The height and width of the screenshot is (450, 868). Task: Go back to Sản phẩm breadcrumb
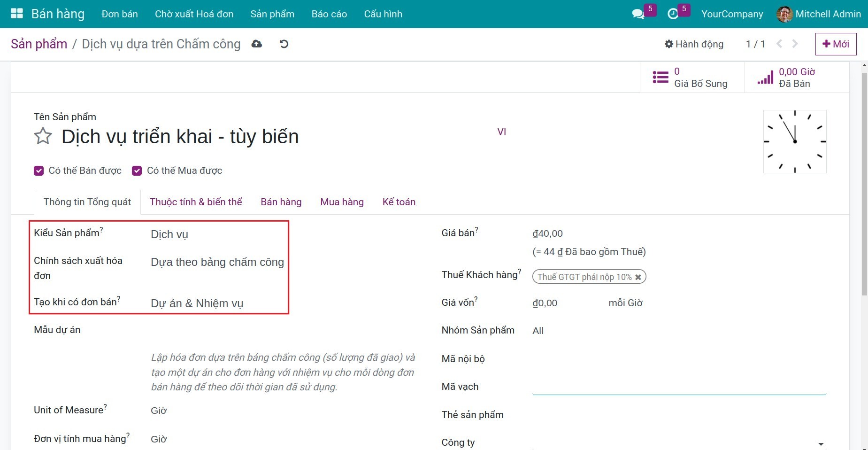[39, 44]
